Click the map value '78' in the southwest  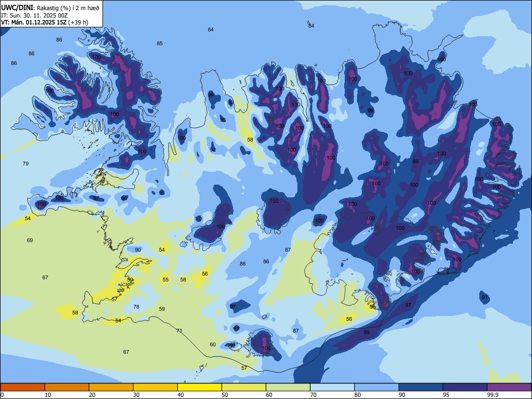click(136, 307)
